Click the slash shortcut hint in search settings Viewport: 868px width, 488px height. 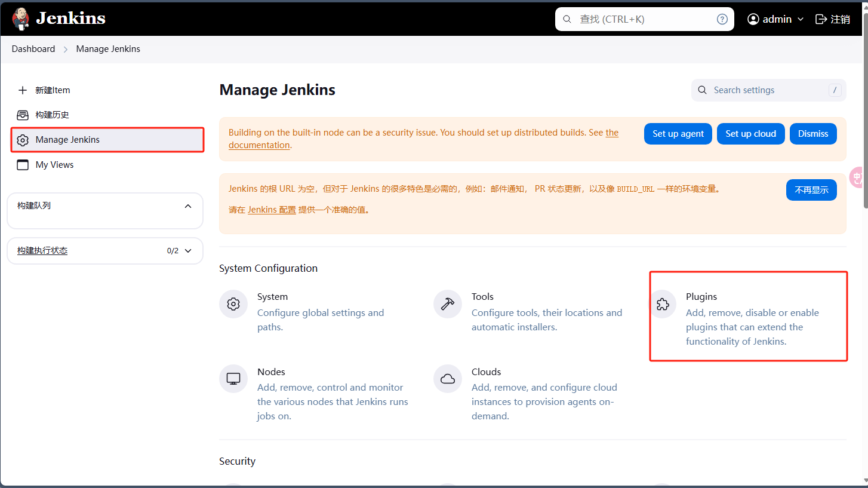click(x=835, y=90)
